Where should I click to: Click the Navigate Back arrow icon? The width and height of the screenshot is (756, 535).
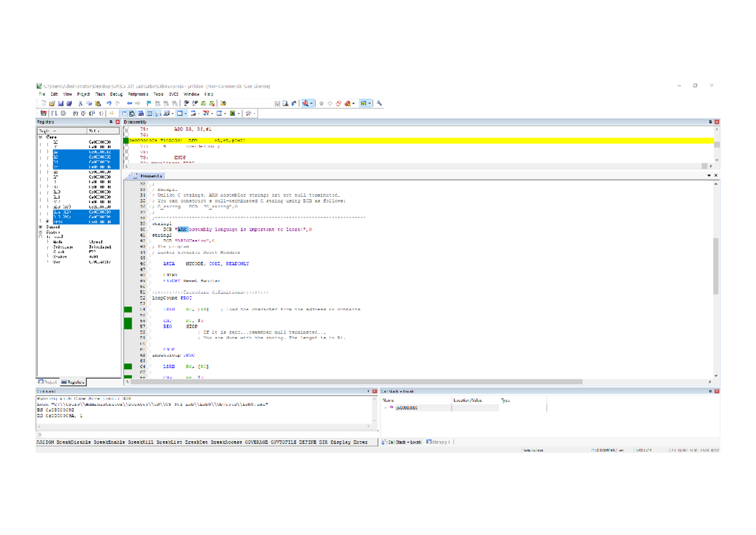pos(129,103)
